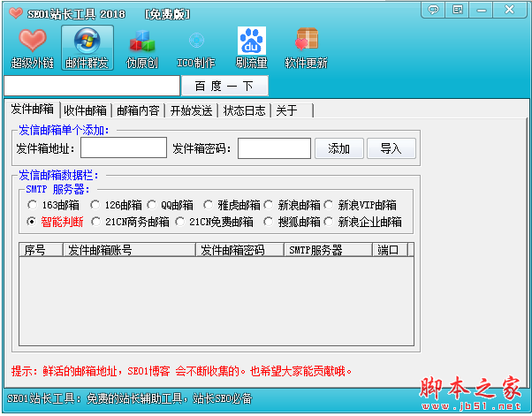
Task: Open the 伪原创 cubes tool
Action: (x=142, y=49)
